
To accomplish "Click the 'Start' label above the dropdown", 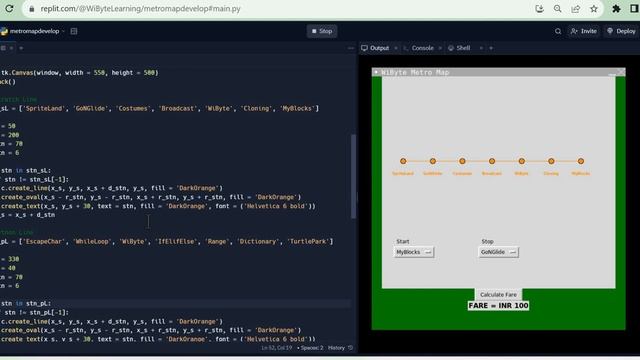I will click(402, 242).
